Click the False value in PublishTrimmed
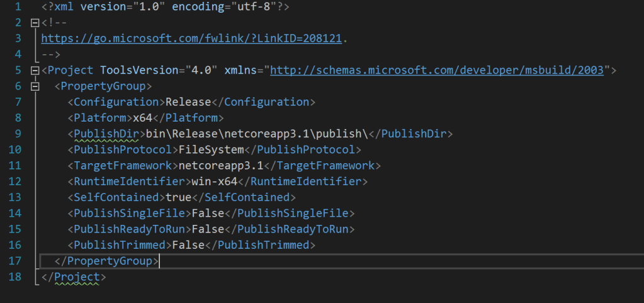 [x=191, y=244]
